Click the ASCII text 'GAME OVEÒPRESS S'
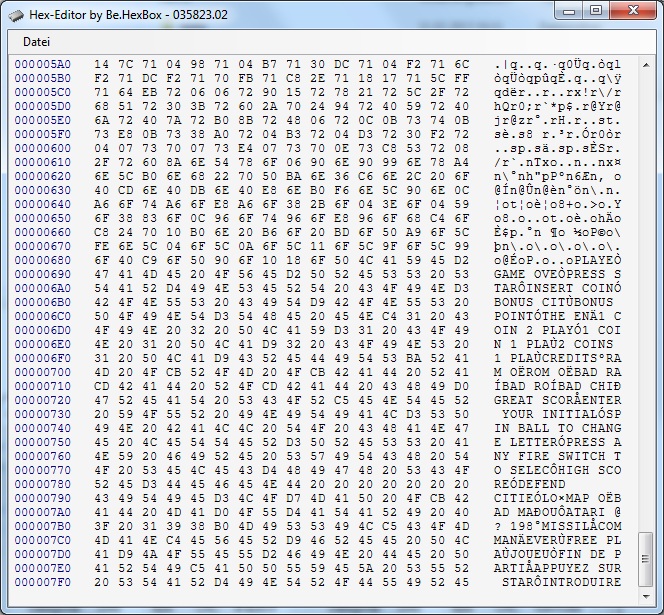 (558, 273)
